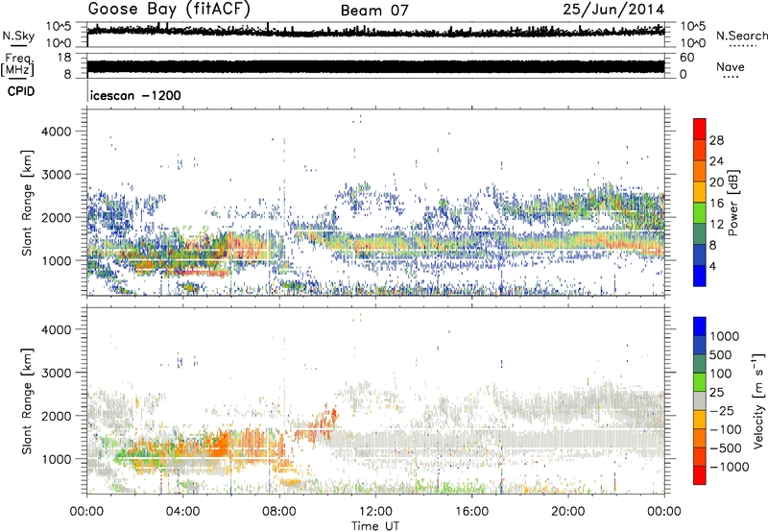Click the '18' tick on the frequency axis
The width and height of the screenshot is (768, 532).
coord(63,58)
